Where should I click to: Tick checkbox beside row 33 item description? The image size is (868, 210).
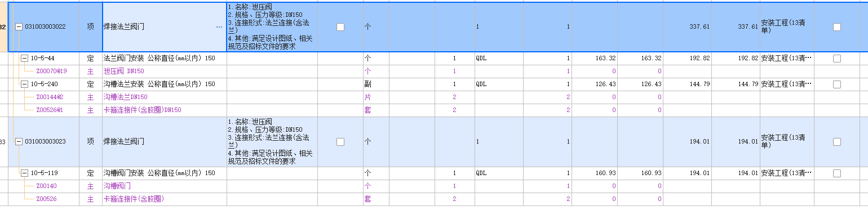coord(340,142)
